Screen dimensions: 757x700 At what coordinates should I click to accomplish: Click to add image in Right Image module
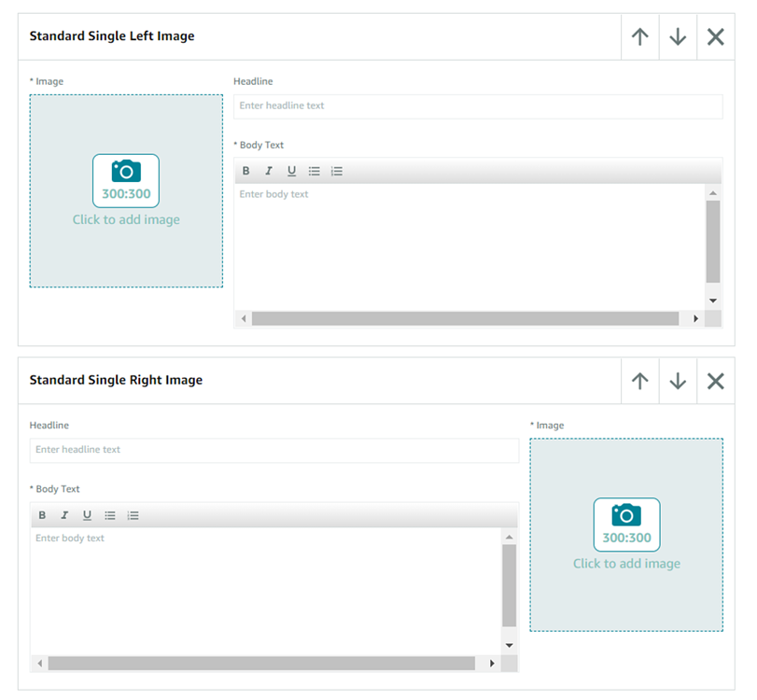click(626, 534)
